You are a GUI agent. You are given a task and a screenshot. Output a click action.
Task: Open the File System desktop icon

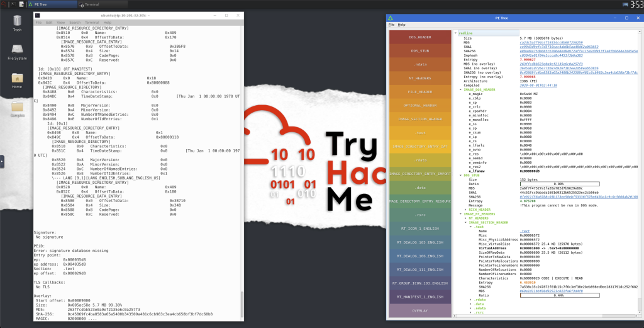[x=17, y=52]
